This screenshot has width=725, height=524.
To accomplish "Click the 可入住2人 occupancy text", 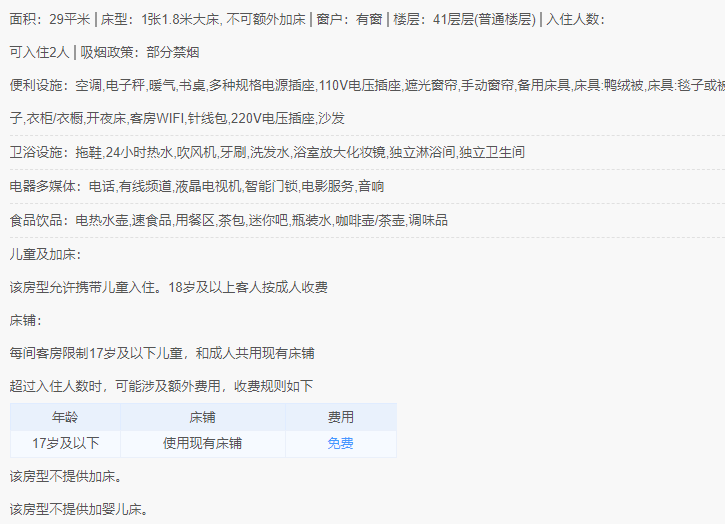I will [x=39, y=52].
